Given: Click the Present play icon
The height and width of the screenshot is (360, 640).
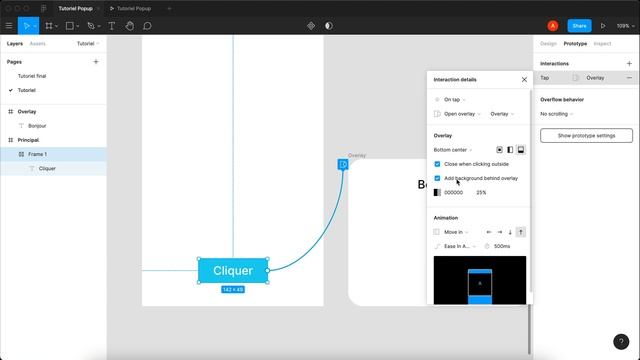Looking at the screenshot, I should click(x=603, y=26).
